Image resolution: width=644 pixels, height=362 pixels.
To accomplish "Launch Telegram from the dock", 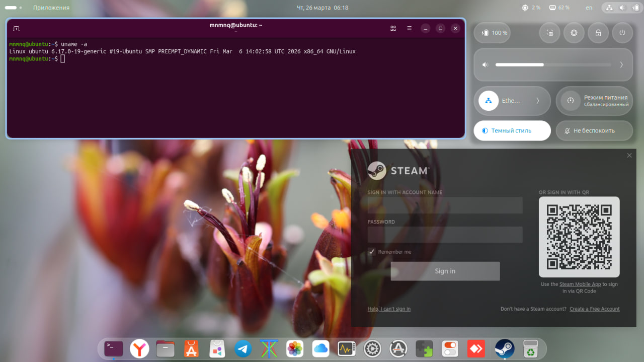I will click(x=243, y=348).
